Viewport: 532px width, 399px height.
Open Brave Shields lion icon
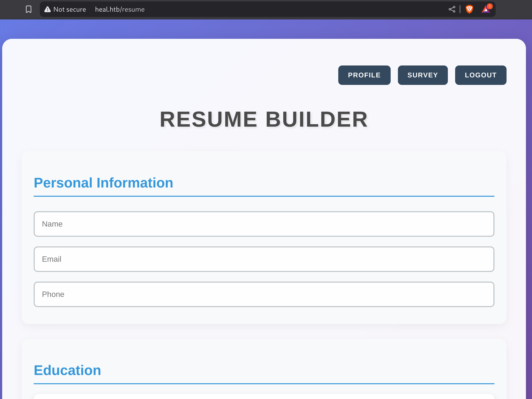[x=469, y=9]
